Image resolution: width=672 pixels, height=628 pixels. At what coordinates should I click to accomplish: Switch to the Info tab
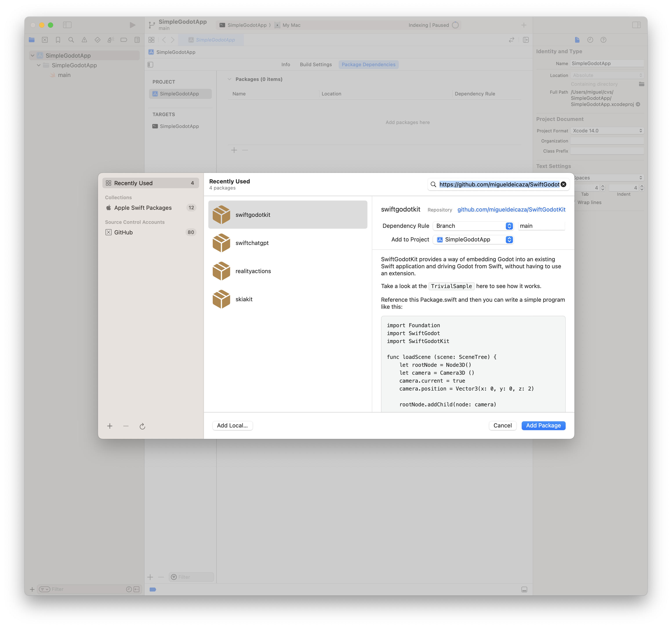[286, 64]
